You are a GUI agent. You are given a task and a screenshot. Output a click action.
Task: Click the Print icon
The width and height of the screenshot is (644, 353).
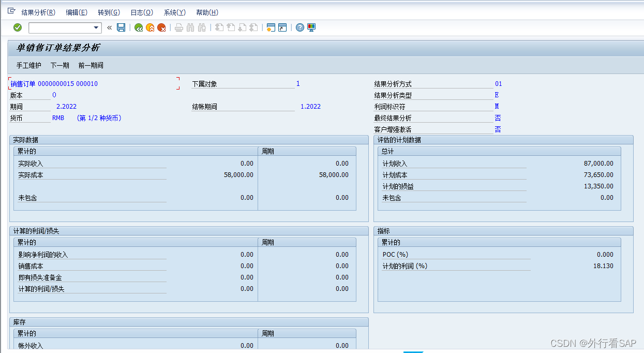179,27
